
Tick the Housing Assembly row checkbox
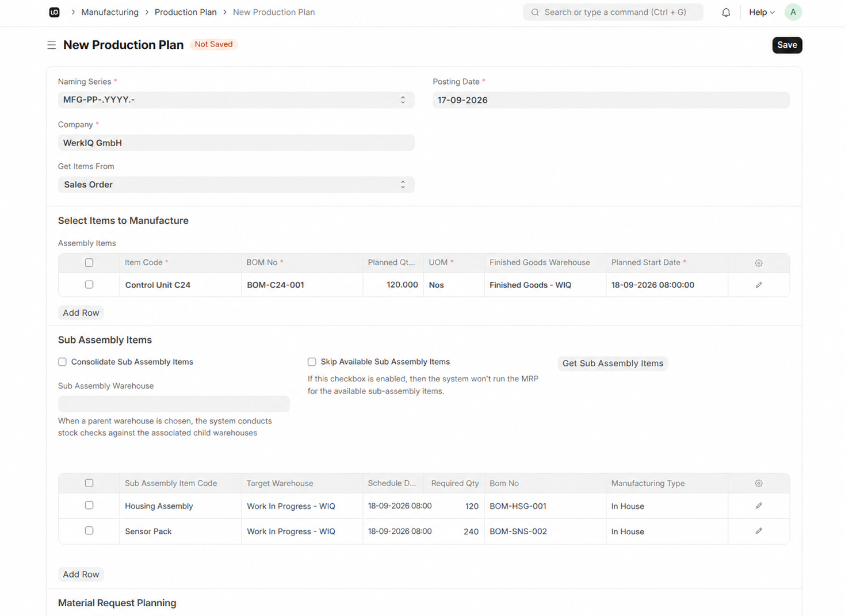pos(89,505)
